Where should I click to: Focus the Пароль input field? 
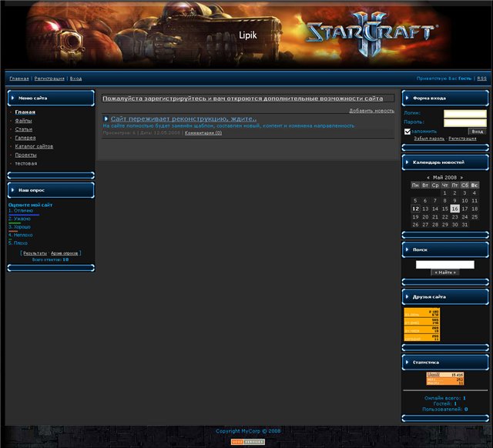click(x=465, y=122)
